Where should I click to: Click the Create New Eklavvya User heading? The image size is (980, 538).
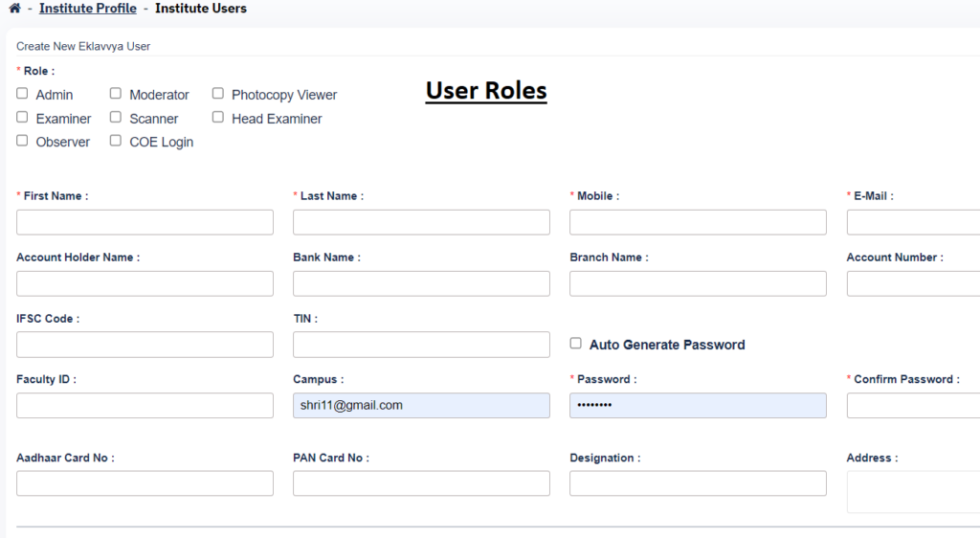pos(83,46)
